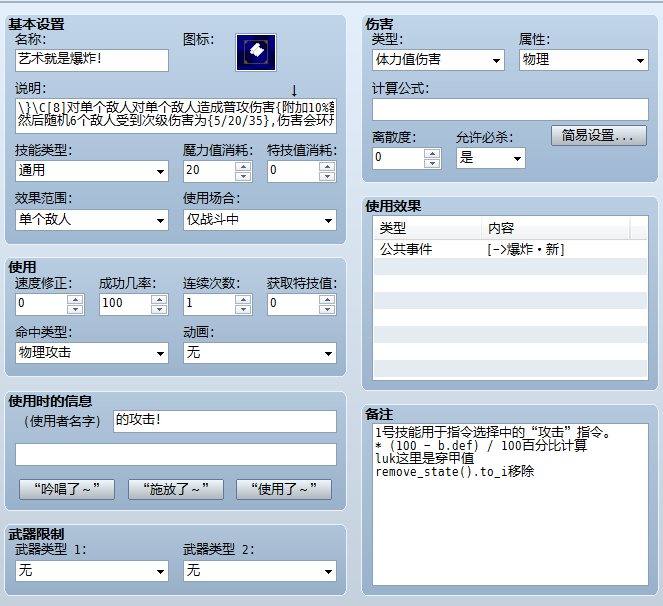Click the “使用了～” message button
This screenshot has height=606, width=663.
coord(284,489)
